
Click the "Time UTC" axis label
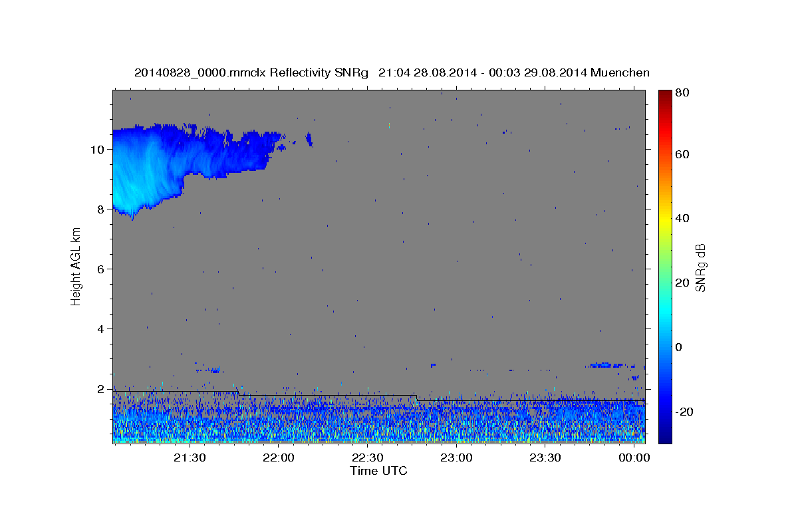(378, 471)
